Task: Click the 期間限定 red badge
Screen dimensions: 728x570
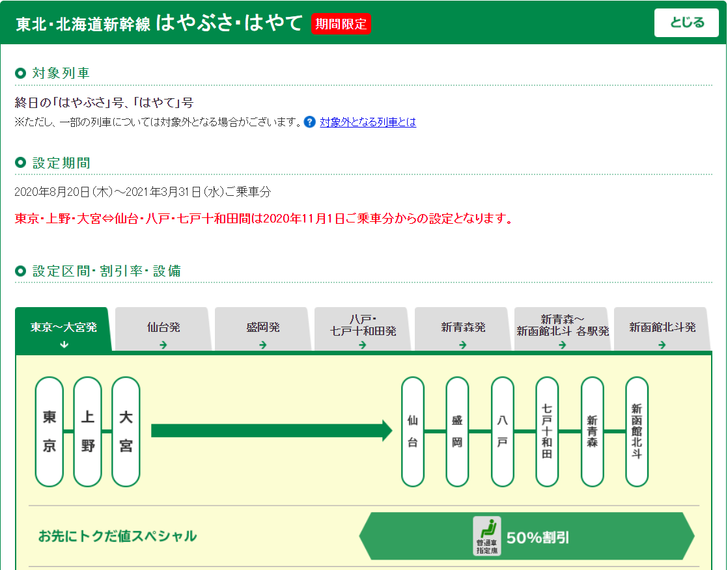Action: click(x=341, y=24)
